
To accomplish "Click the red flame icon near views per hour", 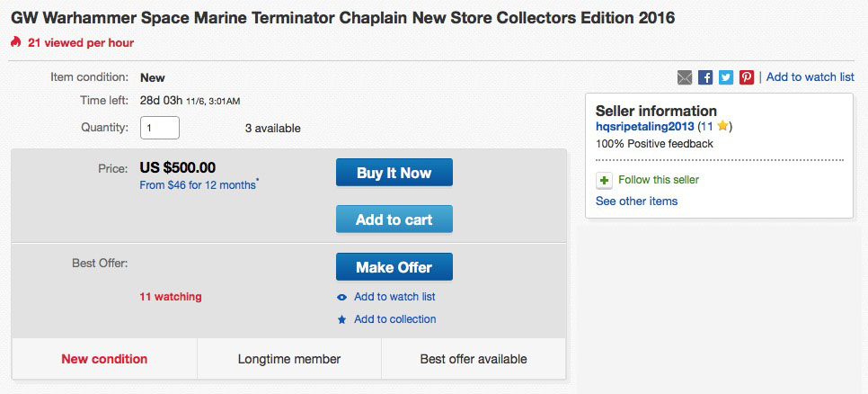I will (15, 42).
